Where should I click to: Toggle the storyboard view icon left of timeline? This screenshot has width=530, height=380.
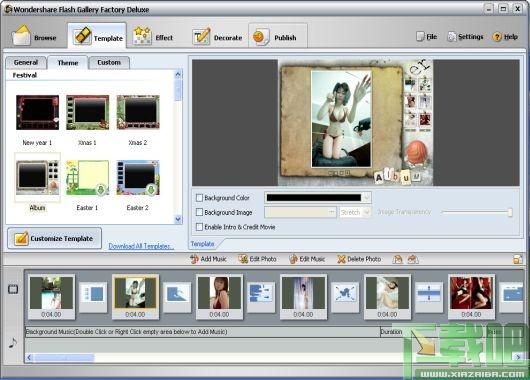tap(13, 289)
